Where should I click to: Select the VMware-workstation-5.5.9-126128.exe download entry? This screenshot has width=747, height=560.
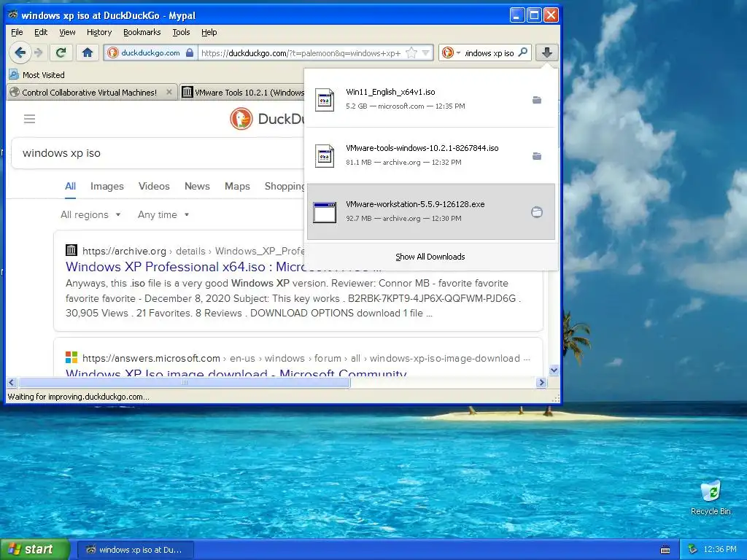point(430,212)
